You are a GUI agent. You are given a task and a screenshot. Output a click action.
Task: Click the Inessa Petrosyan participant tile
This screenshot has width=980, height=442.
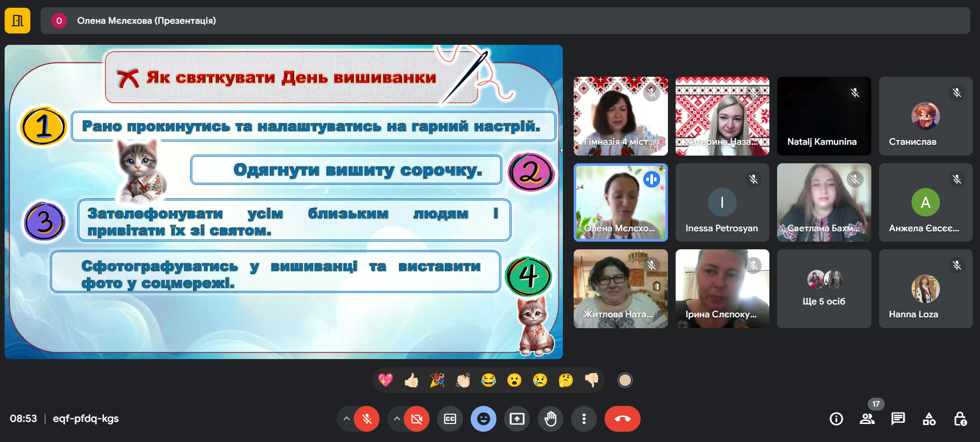(x=722, y=202)
